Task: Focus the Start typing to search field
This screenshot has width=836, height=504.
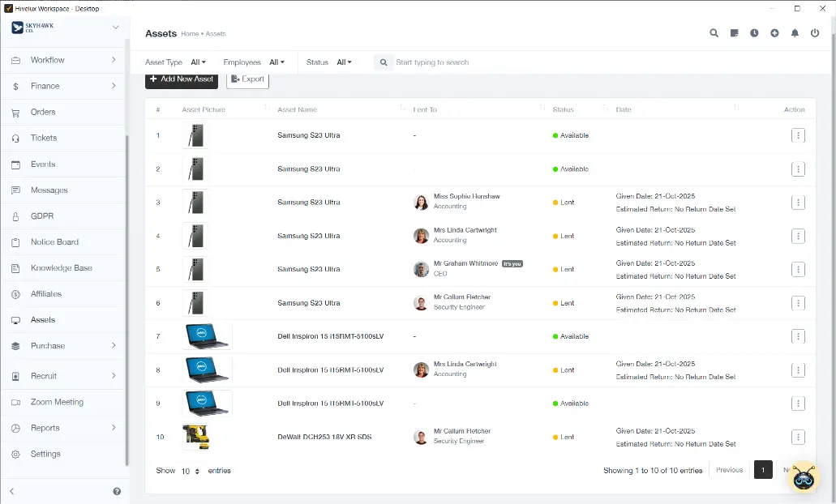Action: pos(461,62)
